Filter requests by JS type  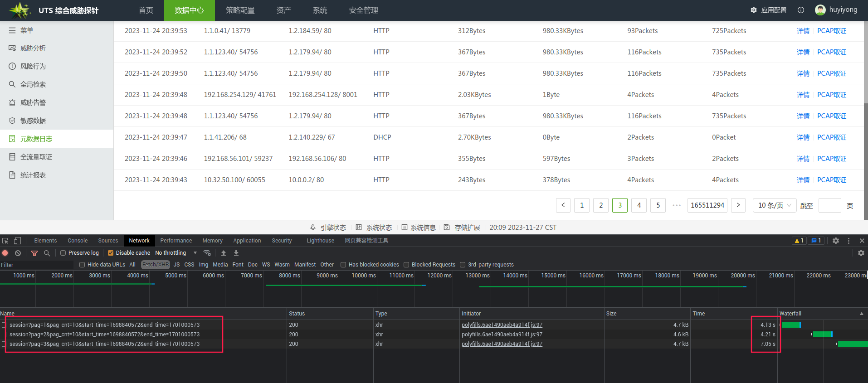coord(176,265)
